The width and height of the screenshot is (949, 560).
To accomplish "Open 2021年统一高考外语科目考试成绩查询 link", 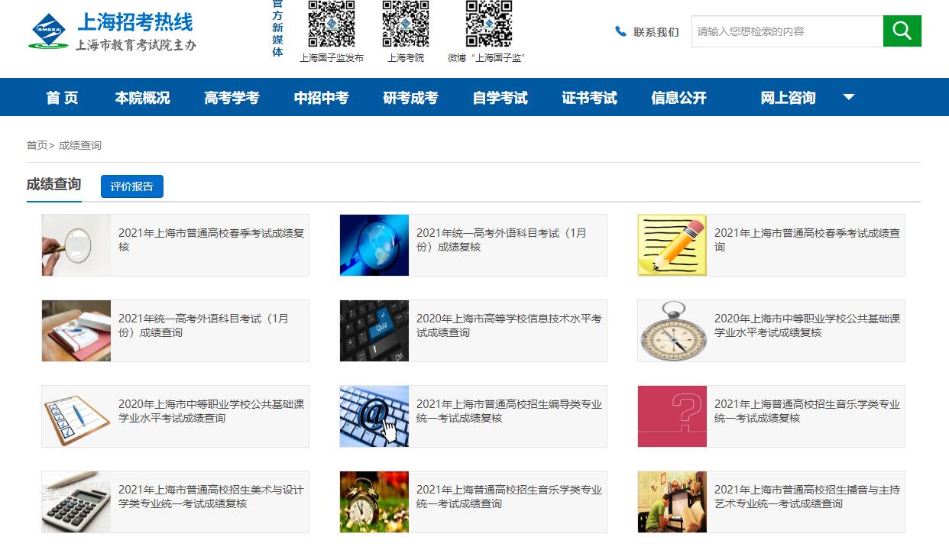I will pos(203,325).
